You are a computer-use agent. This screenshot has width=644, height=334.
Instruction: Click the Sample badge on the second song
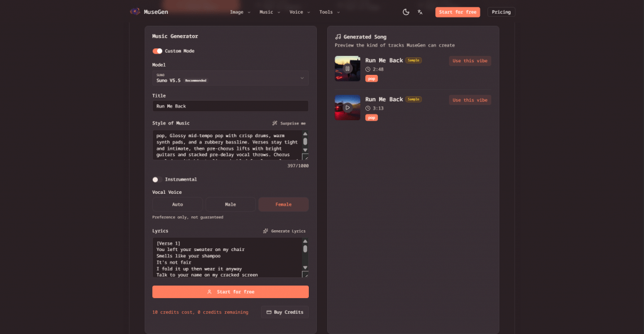[414, 99]
